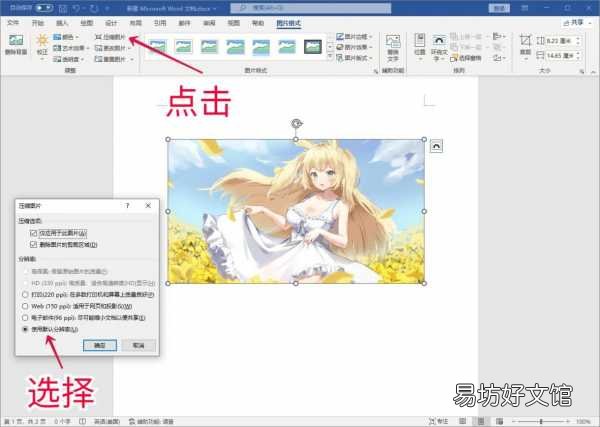Click the Sign in (登录) button

(x=499, y=8)
